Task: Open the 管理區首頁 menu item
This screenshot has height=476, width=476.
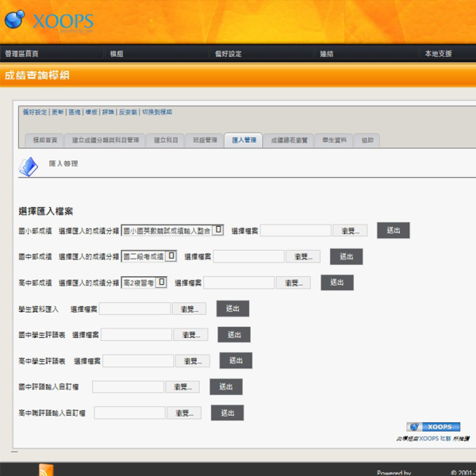Action: pos(21,54)
